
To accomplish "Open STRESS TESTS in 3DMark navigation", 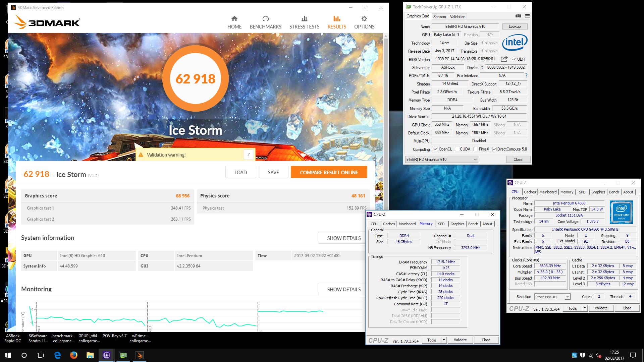I will 304,22.
